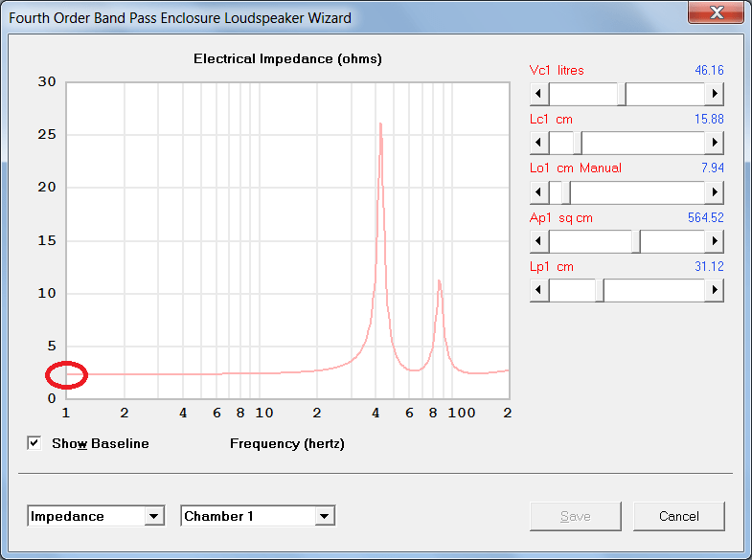Click the Lp1 cm label
The image size is (752, 560).
552,267
